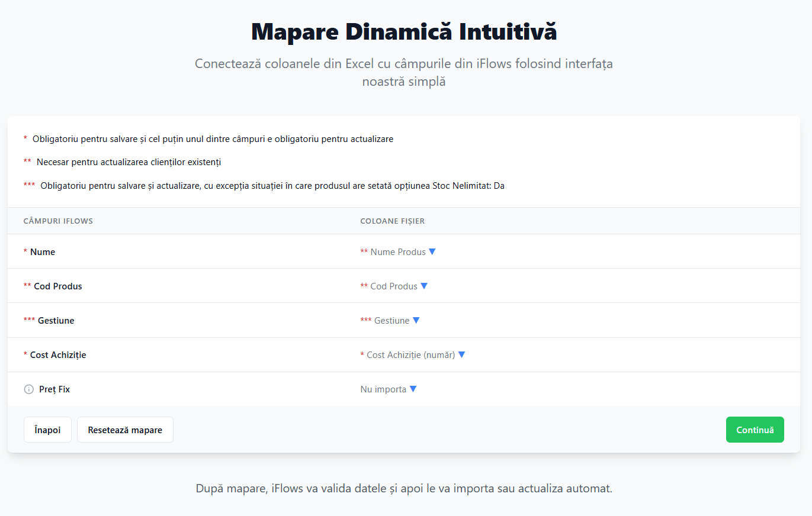Click the Gestiune field label on the left
Viewport: 812px width, 516px height.
pyautogui.click(x=56, y=321)
